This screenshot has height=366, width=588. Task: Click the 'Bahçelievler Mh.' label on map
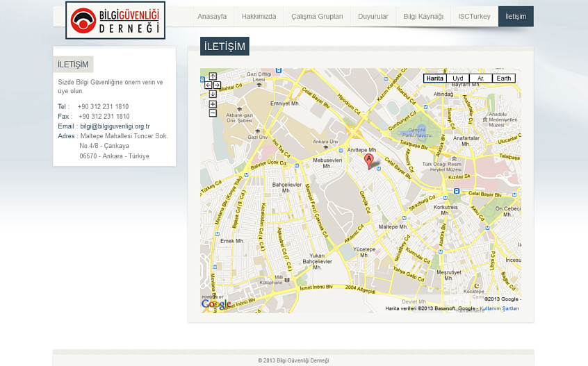287,188
